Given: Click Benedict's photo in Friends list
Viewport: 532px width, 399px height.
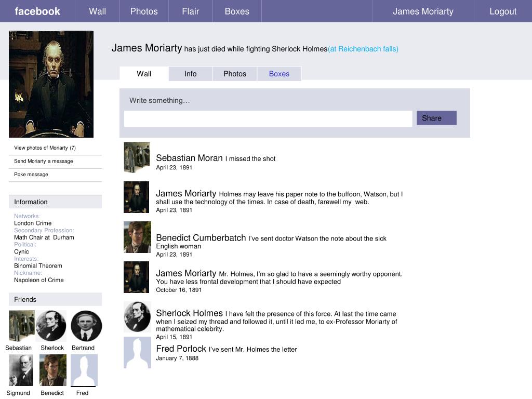Looking at the screenshot, I should (53, 370).
